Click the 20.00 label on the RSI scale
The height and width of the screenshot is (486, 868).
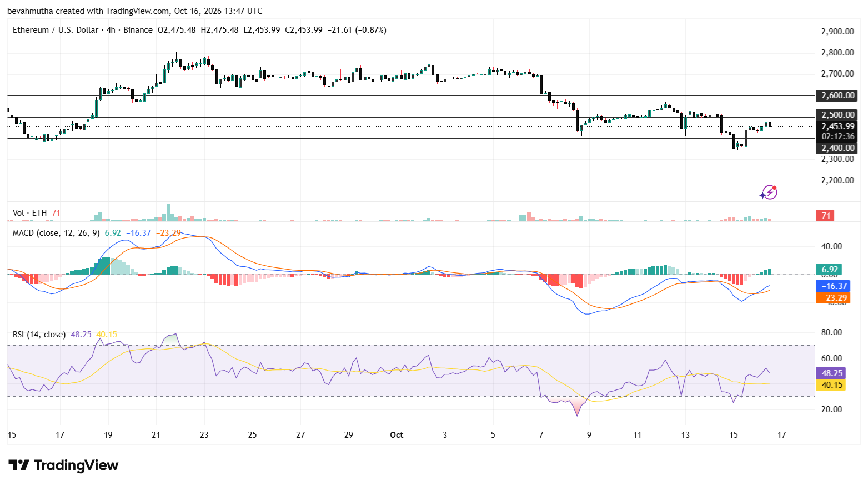click(831, 409)
